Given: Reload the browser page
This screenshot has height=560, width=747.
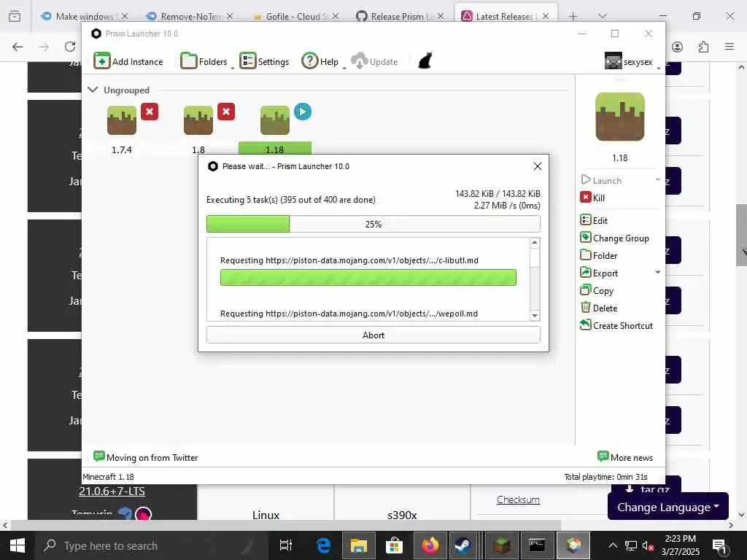Looking at the screenshot, I should 70,47.
